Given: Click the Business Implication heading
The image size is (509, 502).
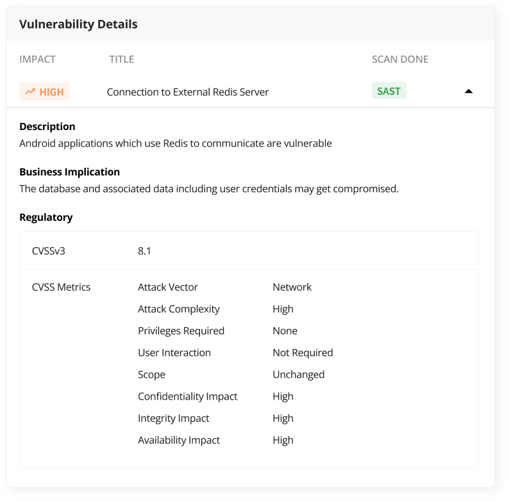Looking at the screenshot, I should [x=70, y=172].
